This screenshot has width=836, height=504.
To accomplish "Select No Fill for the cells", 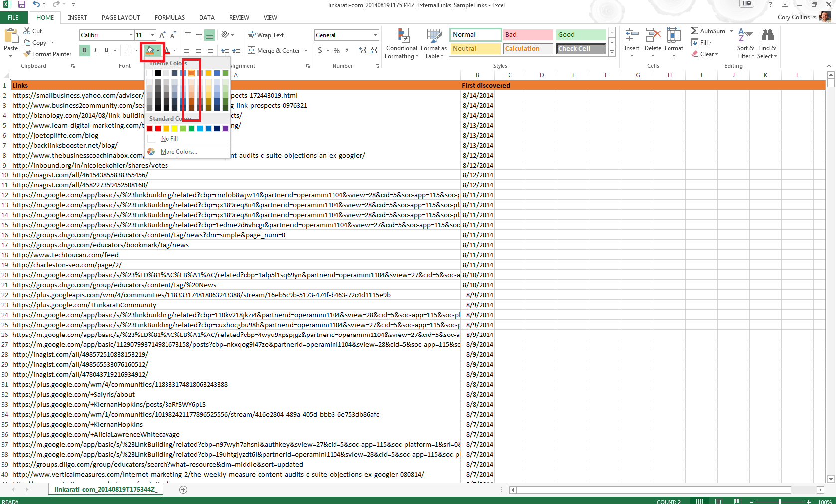I will pyautogui.click(x=168, y=138).
